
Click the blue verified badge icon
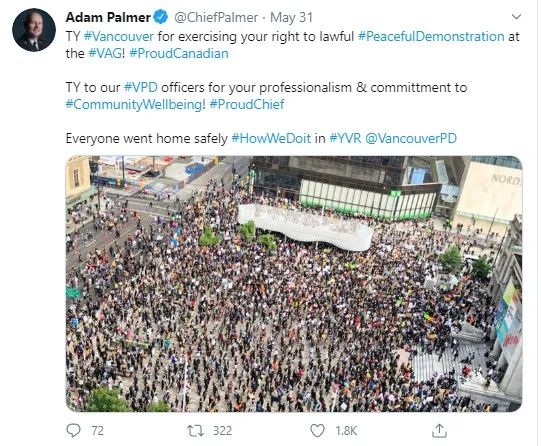pyautogui.click(x=160, y=17)
